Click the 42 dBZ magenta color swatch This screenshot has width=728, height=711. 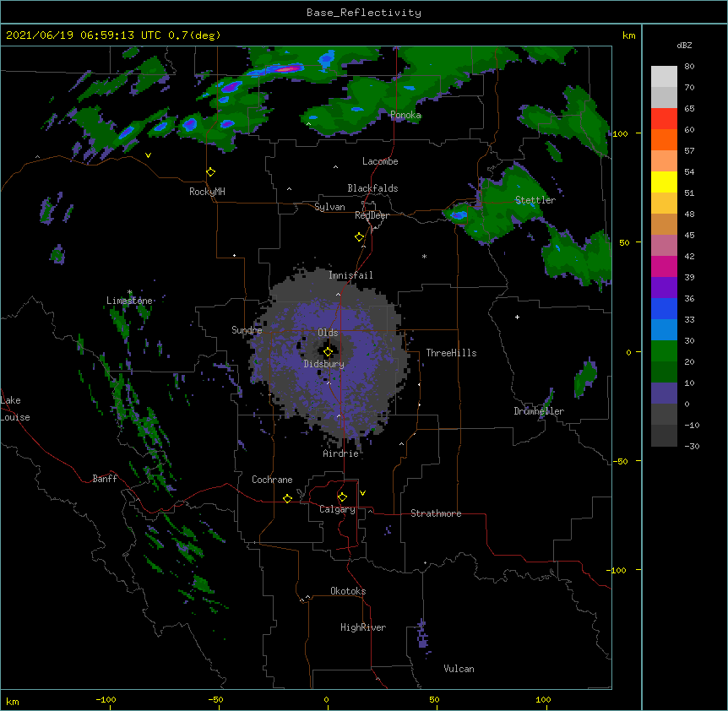[x=664, y=266]
